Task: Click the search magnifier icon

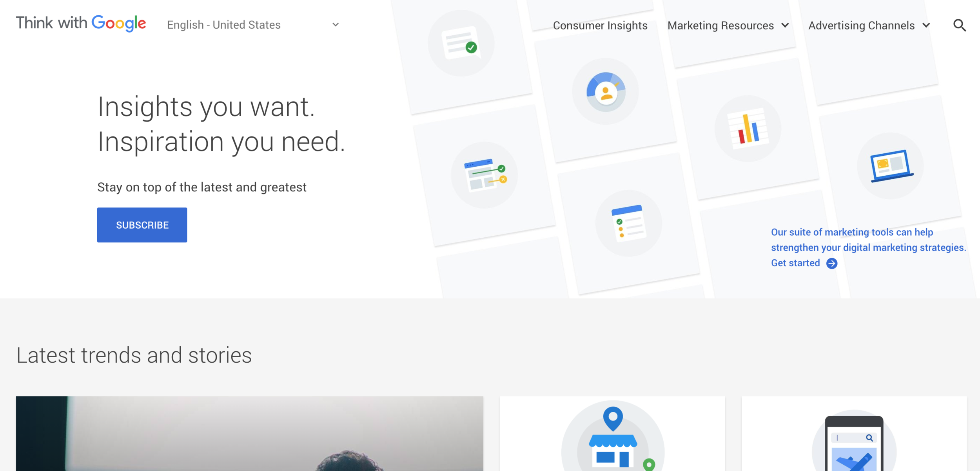Action: click(959, 25)
